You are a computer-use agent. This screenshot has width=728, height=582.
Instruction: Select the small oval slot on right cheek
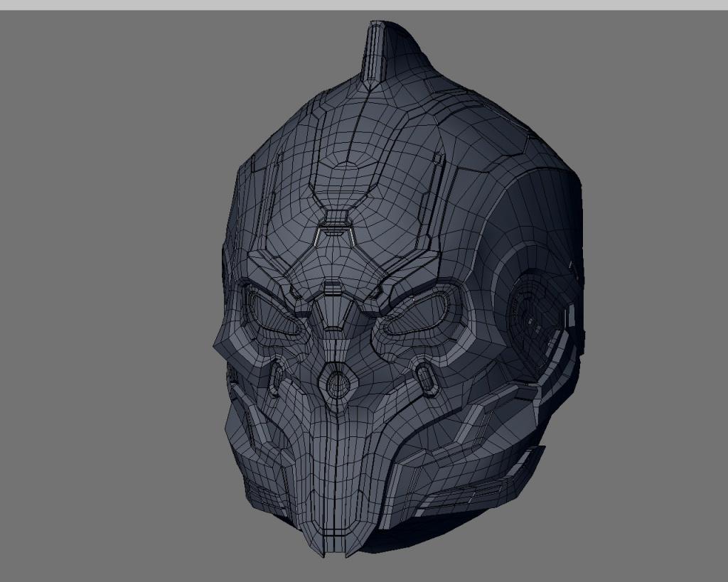(x=425, y=376)
